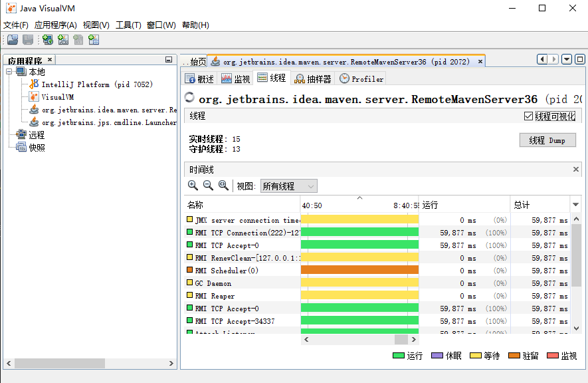Select the JMX server connection timeout thread row
The width and height of the screenshot is (588, 383).
[377, 220]
